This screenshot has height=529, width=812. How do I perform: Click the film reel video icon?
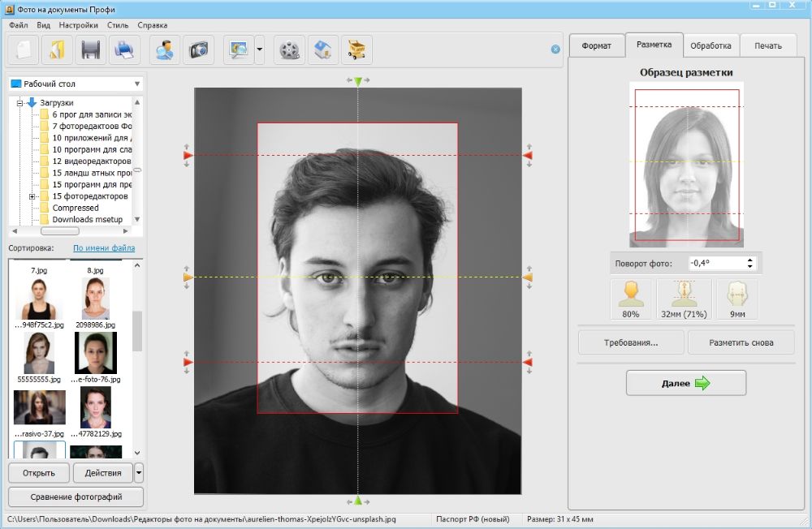click(289, 50)
